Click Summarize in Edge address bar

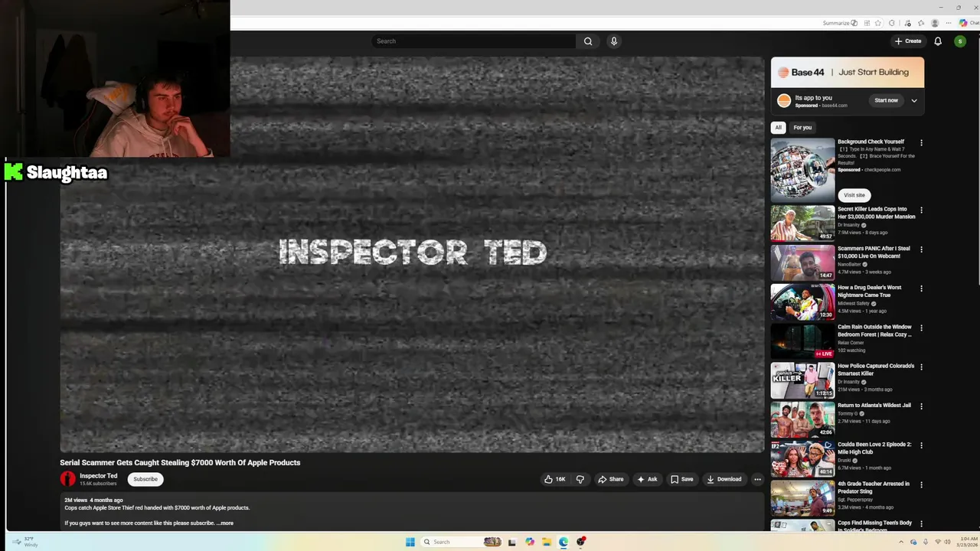pyautogui.click(x=840, y=23)
